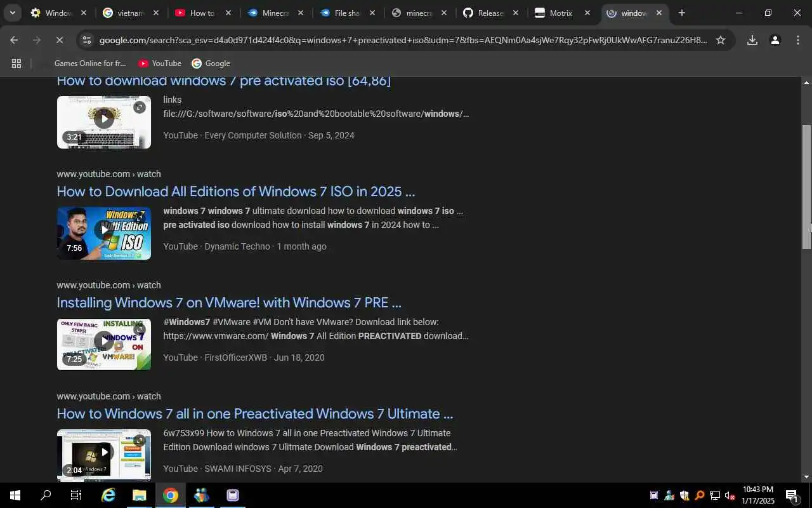The height and width of the screenshot is (508, 812).
Task: Click the network tray icon
Action: (714, 496)
